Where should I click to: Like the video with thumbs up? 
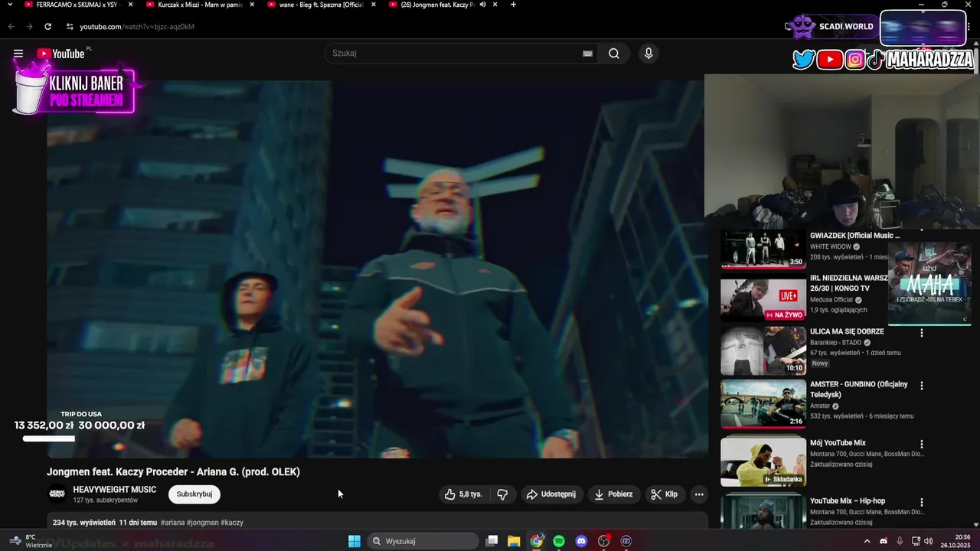click(x=463, y=494)
